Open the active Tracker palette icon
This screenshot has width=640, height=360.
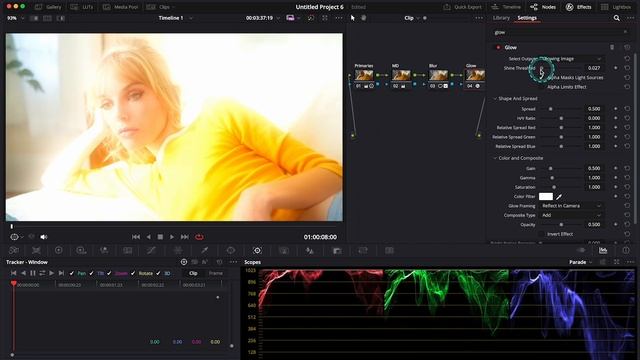pos(257,250)
